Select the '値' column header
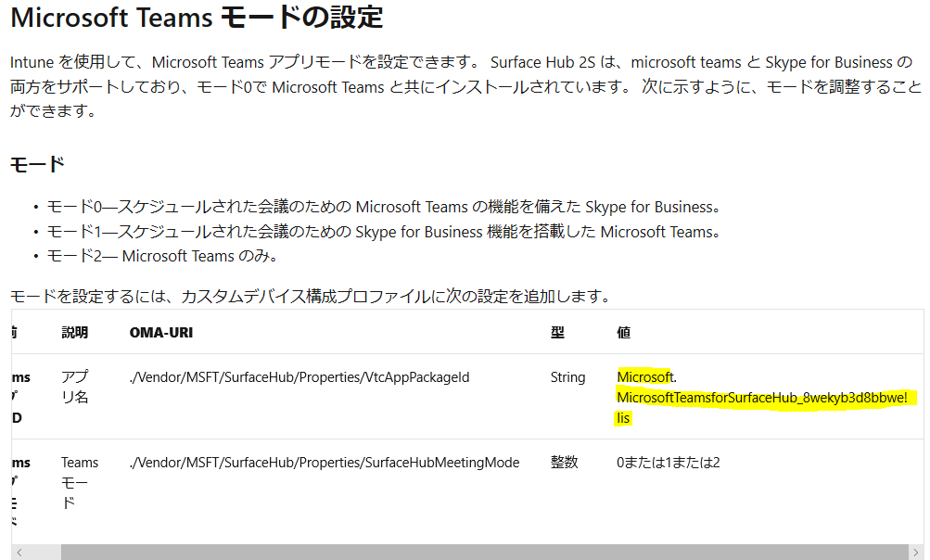Image resolution: width=930 pixels, height=560 pixels. pyautogui.click(x=623, y=332)
